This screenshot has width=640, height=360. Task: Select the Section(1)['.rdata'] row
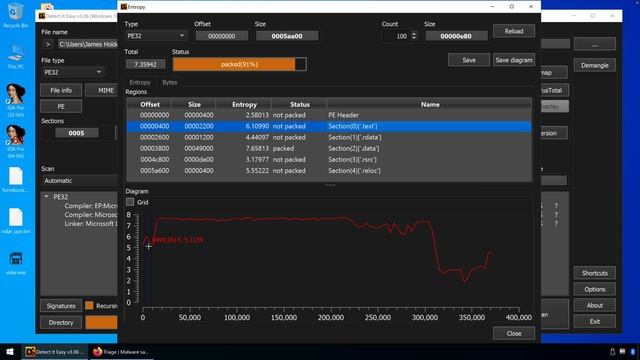point(329,137)
